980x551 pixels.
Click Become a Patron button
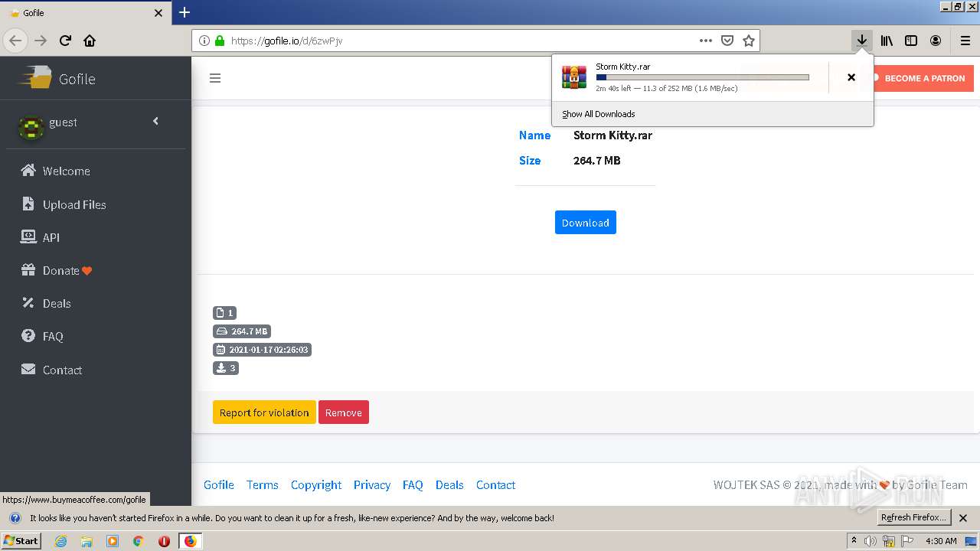(923, 78)
